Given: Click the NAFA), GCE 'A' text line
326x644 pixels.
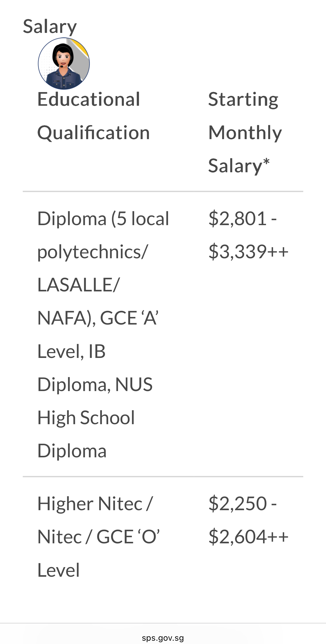Looking at the screenshot, I should tap(98, 318).
